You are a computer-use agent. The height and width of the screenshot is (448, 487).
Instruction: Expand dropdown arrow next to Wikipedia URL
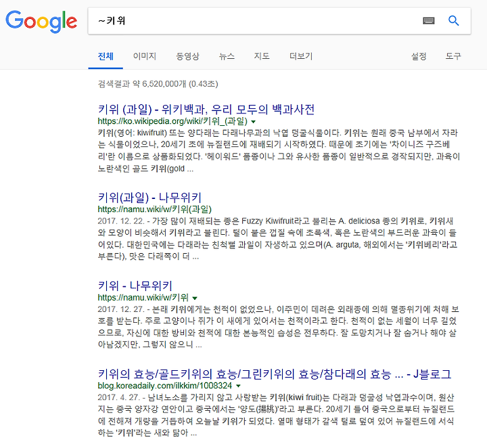[x=254, y=122]
